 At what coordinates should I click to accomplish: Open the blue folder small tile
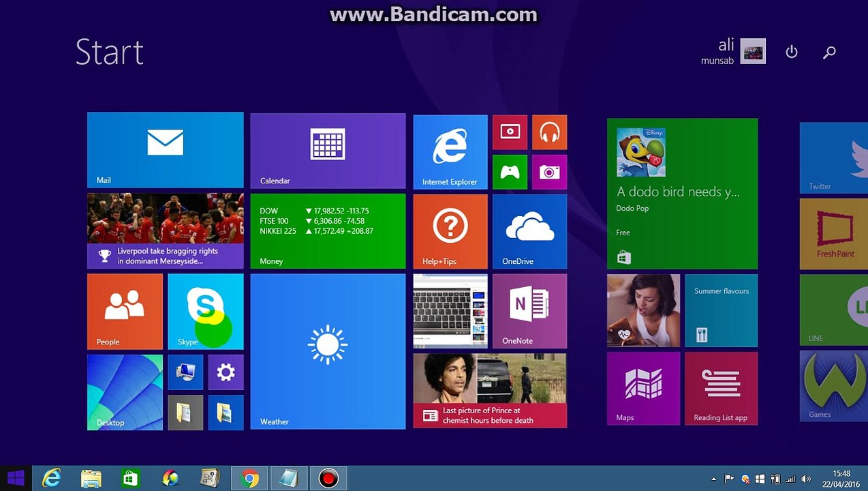pyautogui.click(x=226, y=413)
